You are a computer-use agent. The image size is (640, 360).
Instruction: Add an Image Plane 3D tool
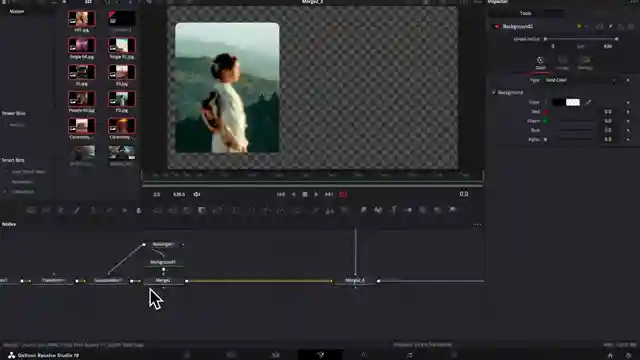click(x=363, y=210)
